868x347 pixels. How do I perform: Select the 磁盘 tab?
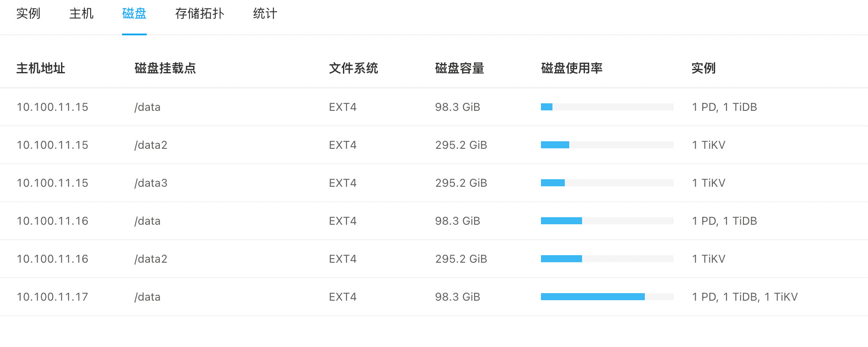[134, 14]
